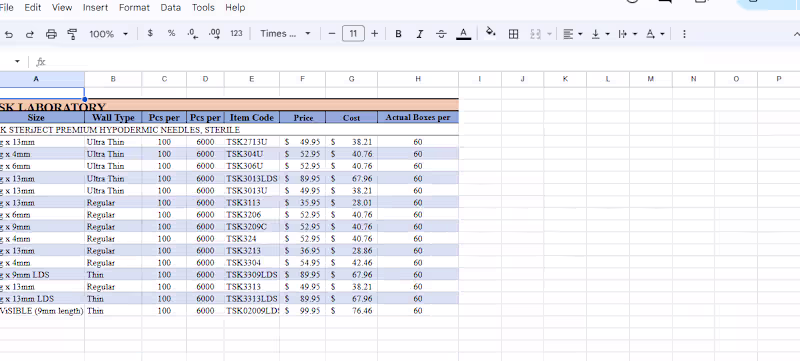The height and width of the screenshot is (361, 800).
Task: Select column P header
Action: [x=779, y=79]
